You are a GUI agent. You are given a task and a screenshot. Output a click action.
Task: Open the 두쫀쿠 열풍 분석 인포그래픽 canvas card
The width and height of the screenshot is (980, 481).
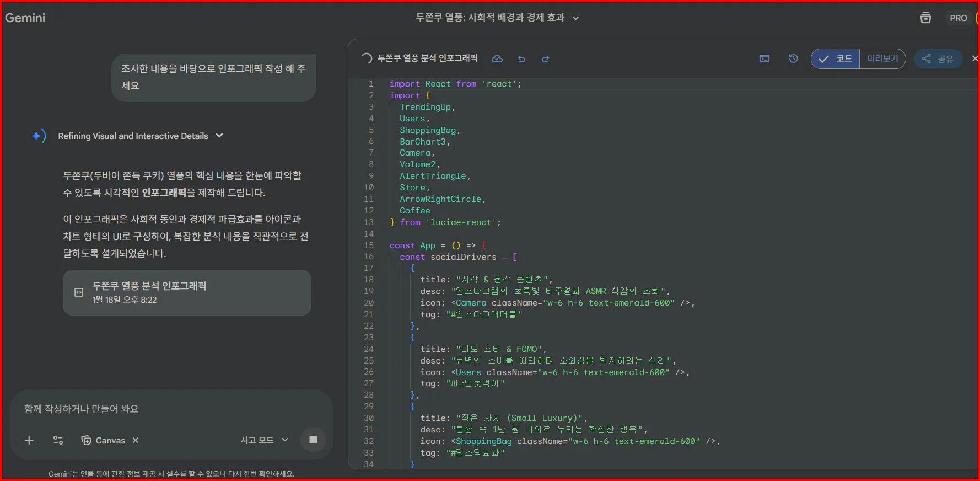[187, 292]
